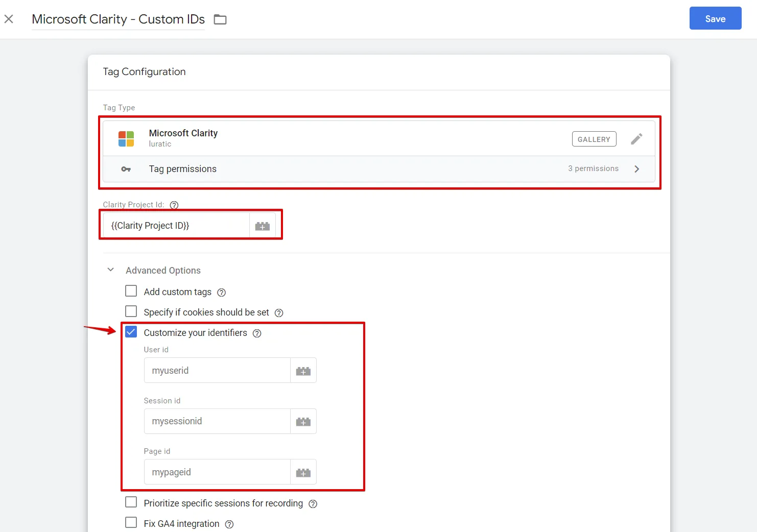757x532 pixels.
Task: Click the Tag Configuration heading
Action: click(x=145, y=71)
